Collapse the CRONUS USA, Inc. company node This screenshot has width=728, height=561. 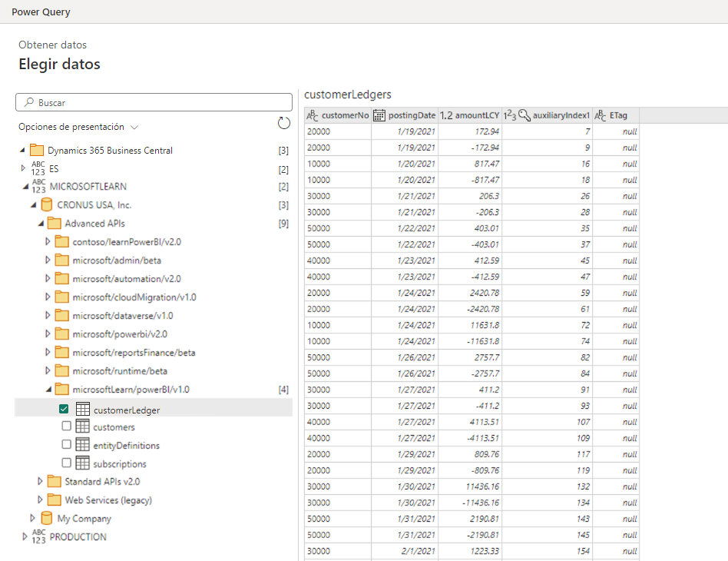(34, 204)
